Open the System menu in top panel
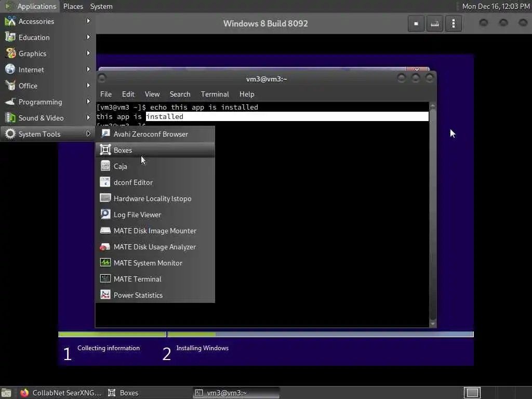The image size is (532, 399). [x=101, y=6]
